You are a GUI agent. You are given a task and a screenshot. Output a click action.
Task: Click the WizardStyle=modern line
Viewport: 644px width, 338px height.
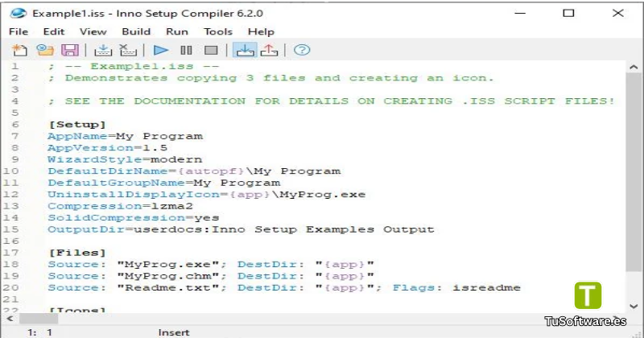pyautogui.click(x=125, y=159)
